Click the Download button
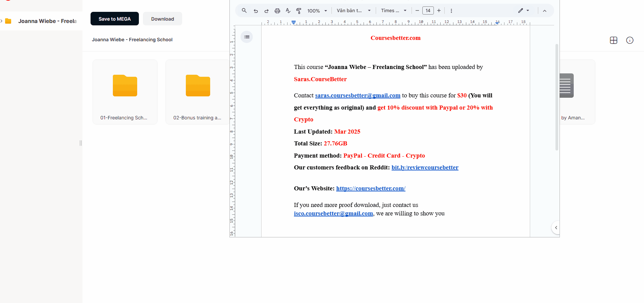The width and height of the screenshot is (644, 303). coord(163,19)
